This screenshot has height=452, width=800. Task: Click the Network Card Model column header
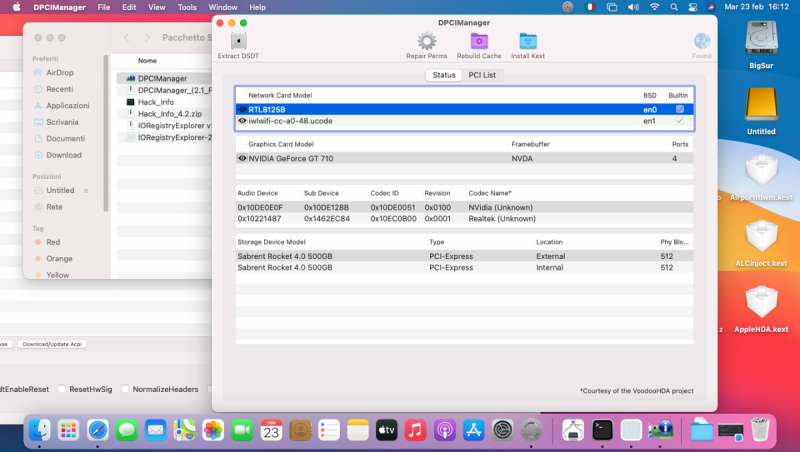(x=280, y=95)
